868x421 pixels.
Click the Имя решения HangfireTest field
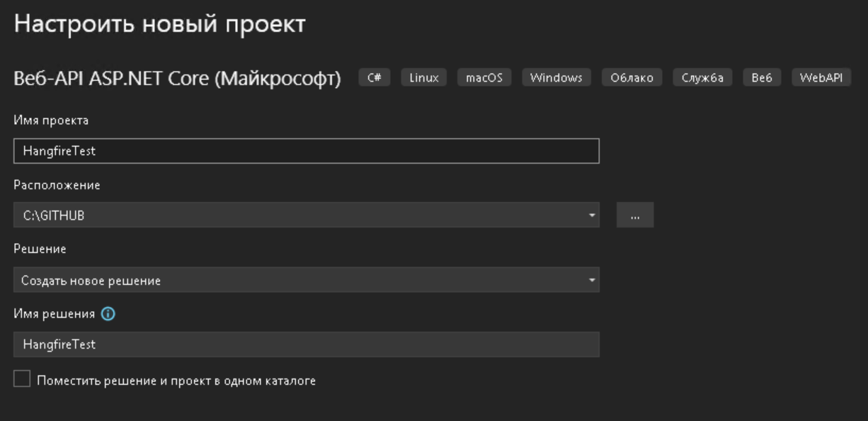point(306,344)
